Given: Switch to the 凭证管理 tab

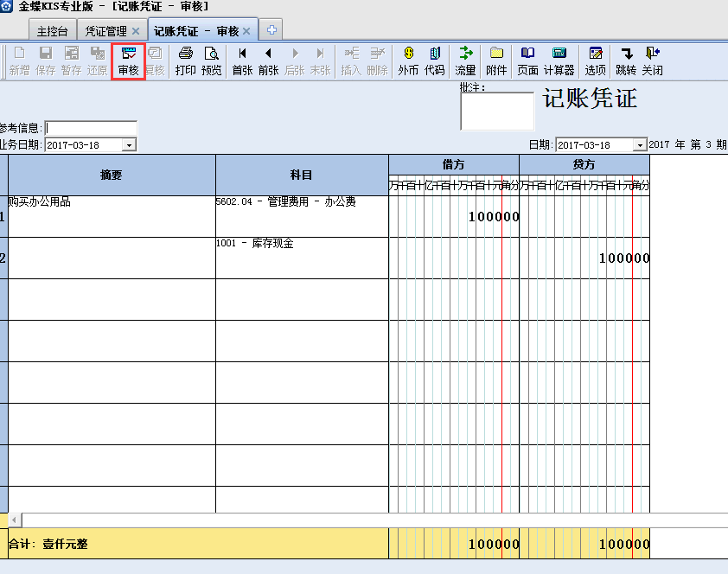Looking at the screenshot, I should (x=105, y=31).
